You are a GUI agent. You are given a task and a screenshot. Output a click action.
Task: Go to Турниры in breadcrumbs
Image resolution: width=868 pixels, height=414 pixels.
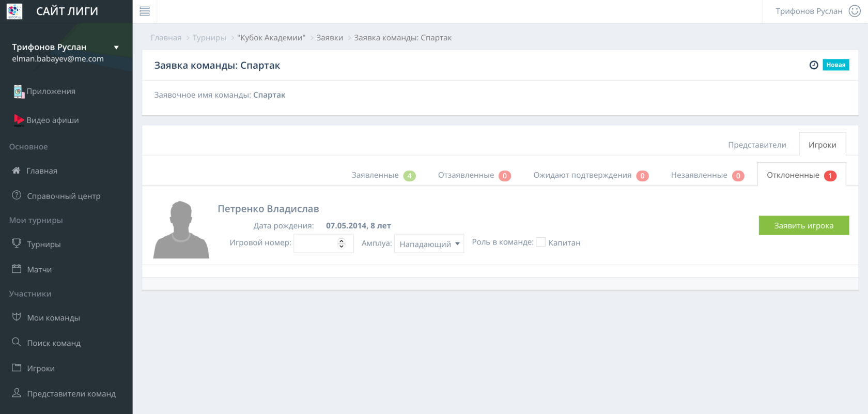click(209, 38)
